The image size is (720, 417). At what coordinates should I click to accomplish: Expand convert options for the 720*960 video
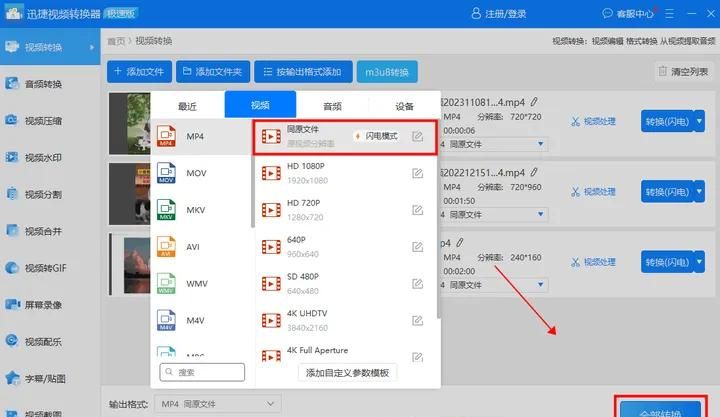[x=699, y=192]
